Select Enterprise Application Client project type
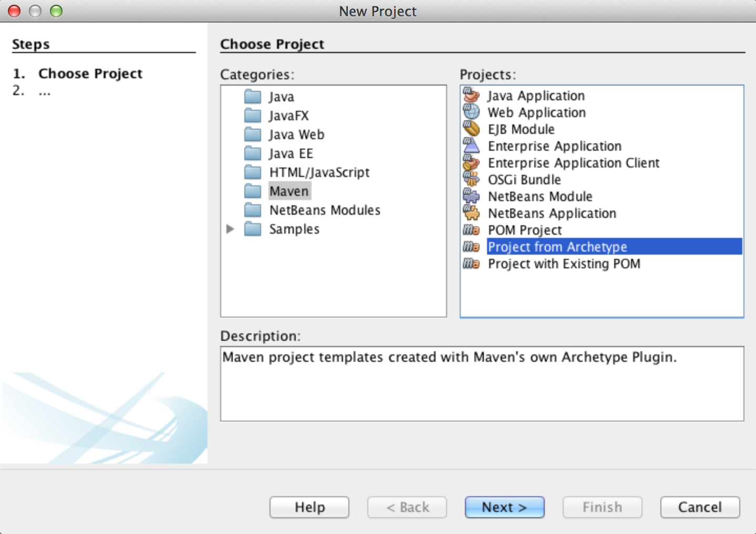The image size is (756, 534). coord(573,163)
